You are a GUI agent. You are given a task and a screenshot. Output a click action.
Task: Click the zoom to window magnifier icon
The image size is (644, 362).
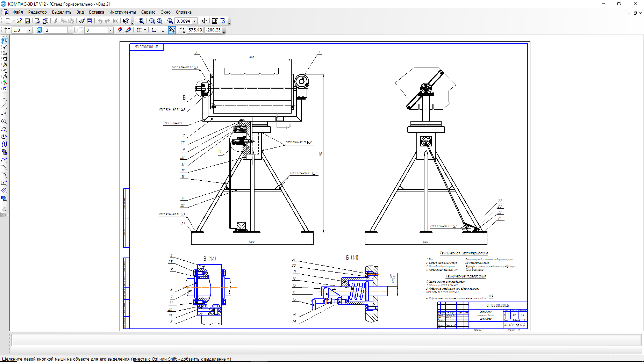click(142, 21)
